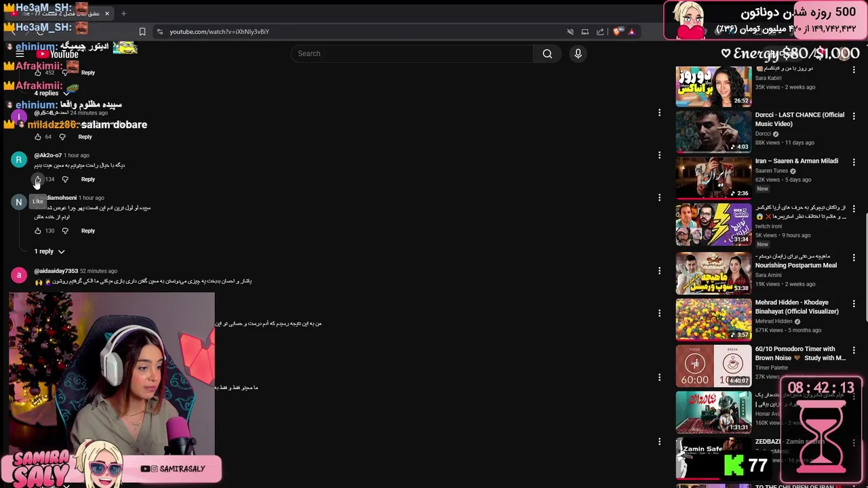Open options menu for Sara Kabiri video
The height and width of the screenshot is (488, 868).
coord(854,70)
